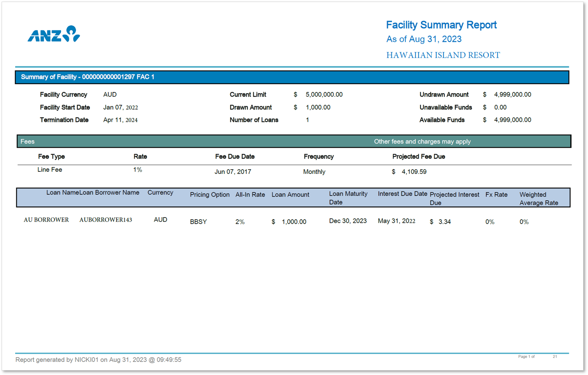588x375 pixels.
Task: Select the Undrawn Amount 4,999,000.00
Action: click(512, 94)
